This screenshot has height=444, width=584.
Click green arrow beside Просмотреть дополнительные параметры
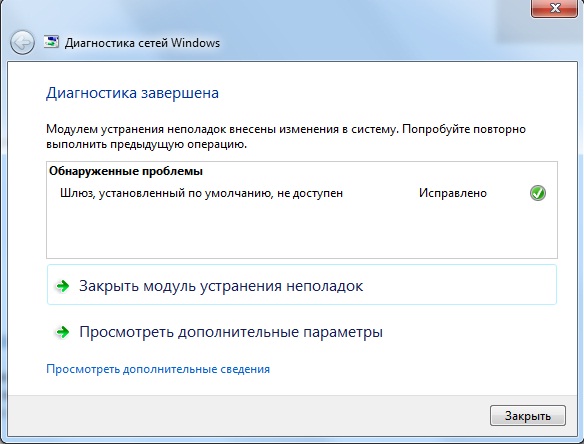tap(63, 332)
